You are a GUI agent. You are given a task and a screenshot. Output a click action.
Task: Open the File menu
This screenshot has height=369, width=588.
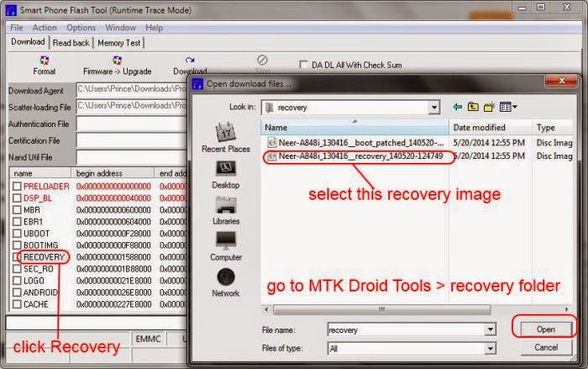(x=17, y=28)
